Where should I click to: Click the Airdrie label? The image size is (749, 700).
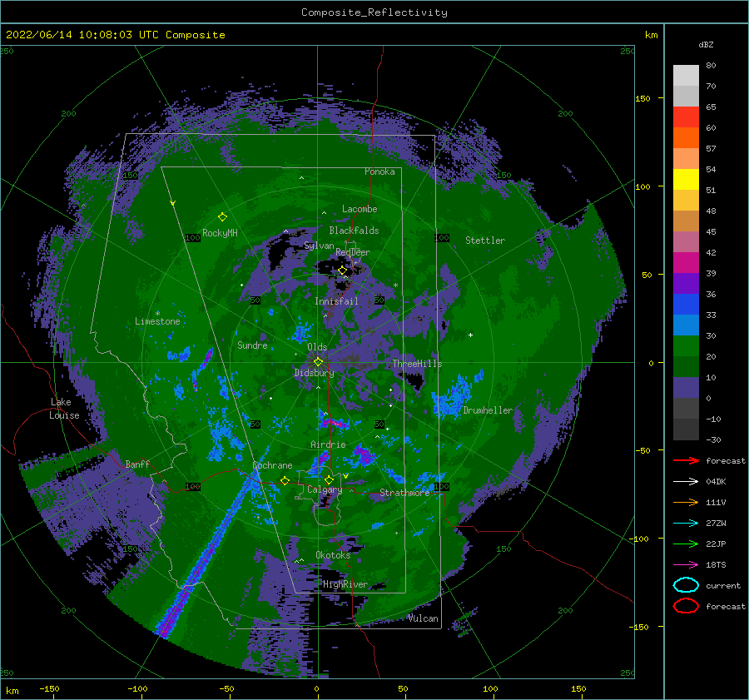(x=328, y=444)
